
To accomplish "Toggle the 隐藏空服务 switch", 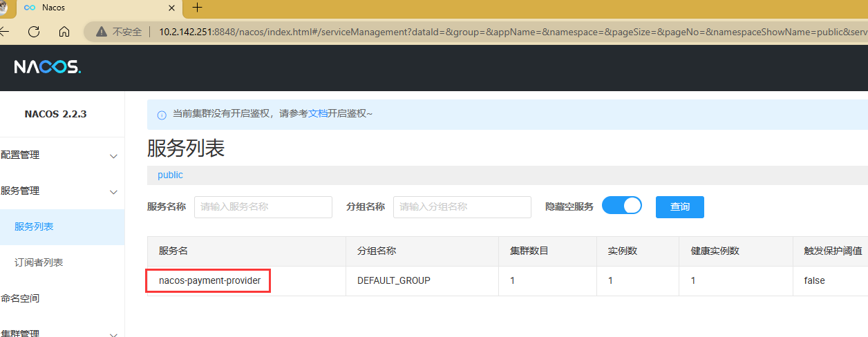I will coord(622,206).
